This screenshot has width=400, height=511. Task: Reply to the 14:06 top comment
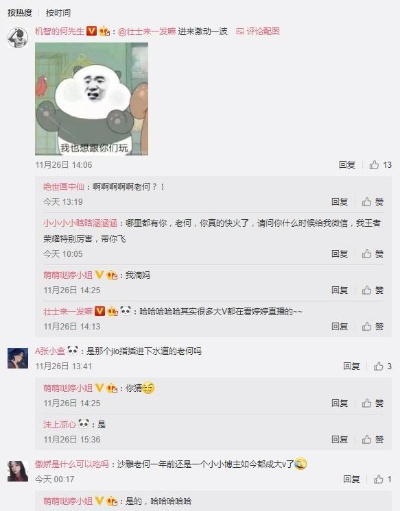(x=347, y=165)
